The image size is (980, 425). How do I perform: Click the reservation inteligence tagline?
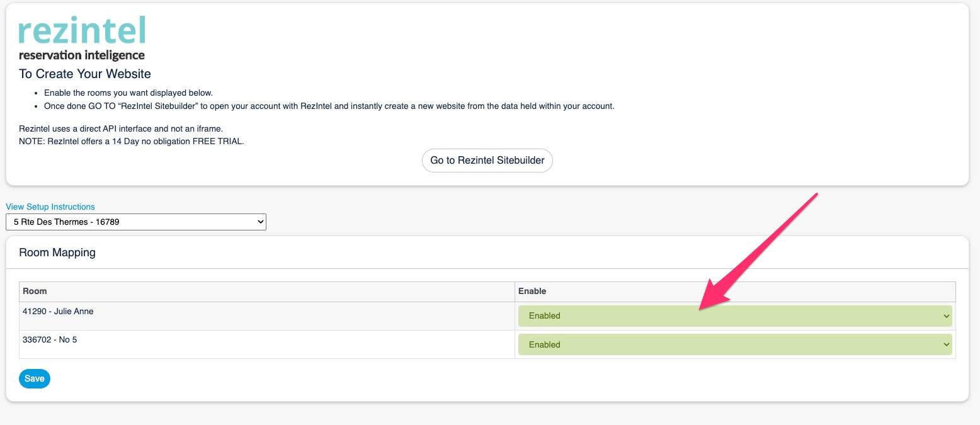(x=82, y=55)
